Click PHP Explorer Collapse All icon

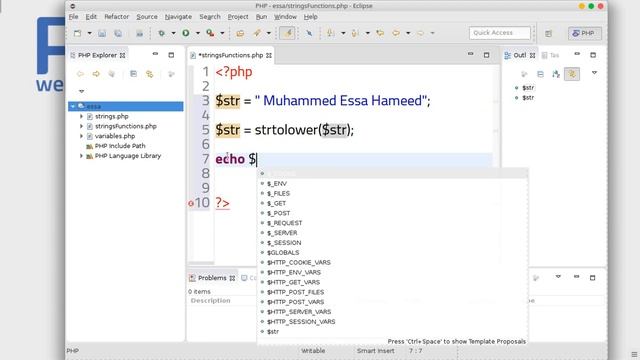coord(133,74)
